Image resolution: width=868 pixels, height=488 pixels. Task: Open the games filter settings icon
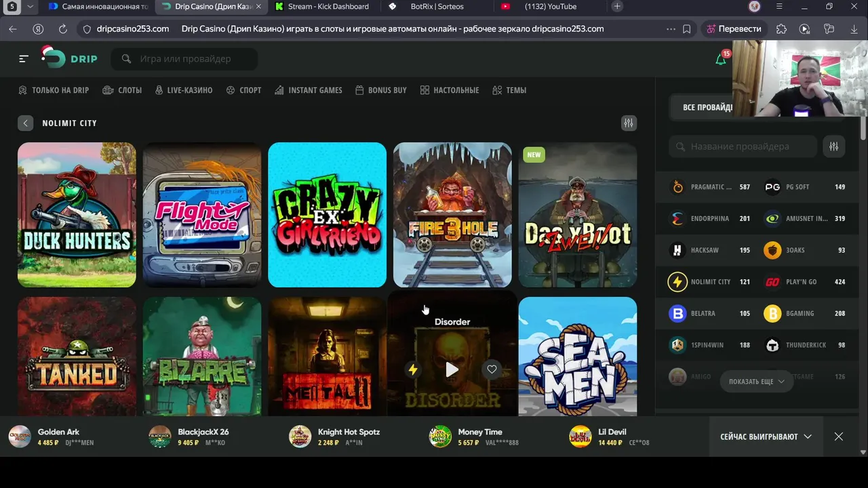tap(629, 123)
